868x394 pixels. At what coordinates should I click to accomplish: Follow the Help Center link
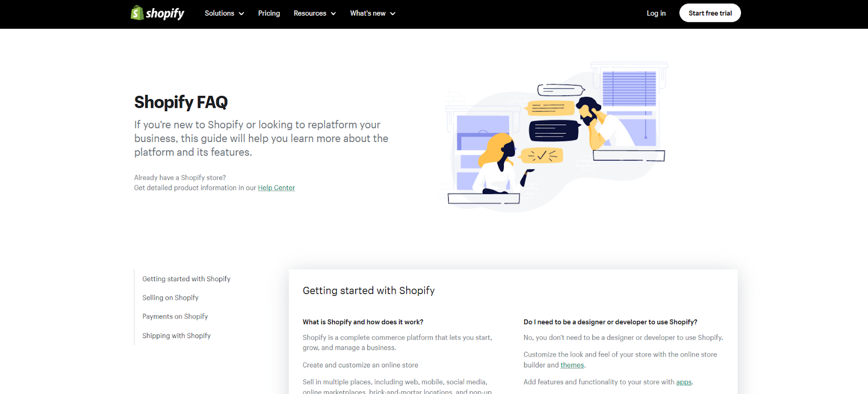pyautogui.click(x=276, y=188)
